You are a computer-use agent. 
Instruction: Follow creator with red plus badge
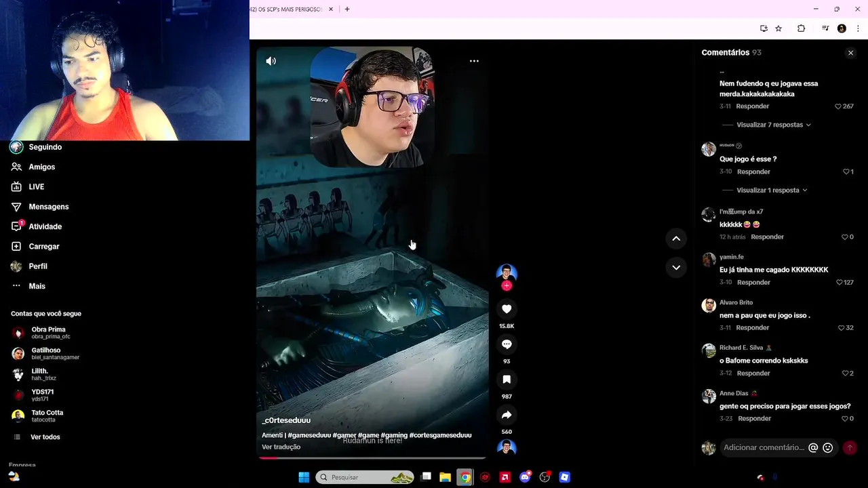pos(507,286)
